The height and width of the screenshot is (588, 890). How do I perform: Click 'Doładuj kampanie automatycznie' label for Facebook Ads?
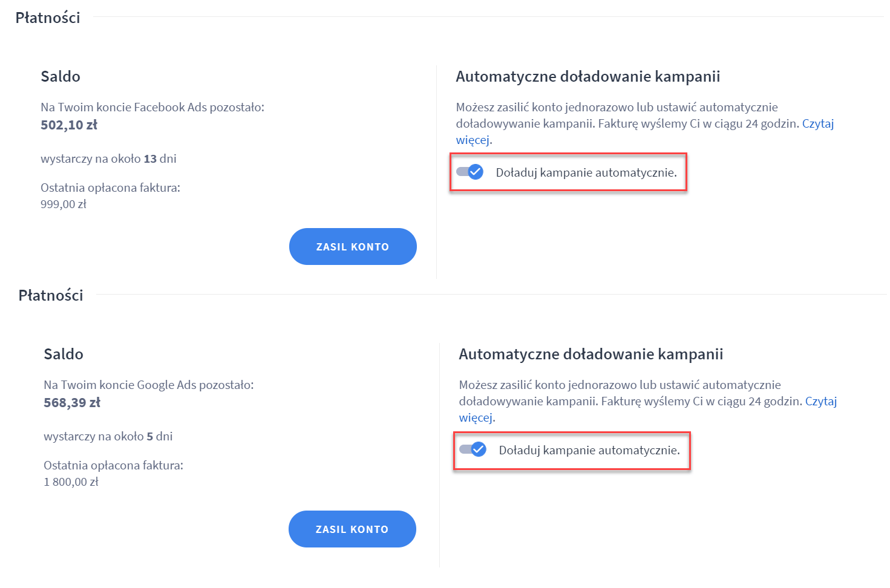pos(586,173)
